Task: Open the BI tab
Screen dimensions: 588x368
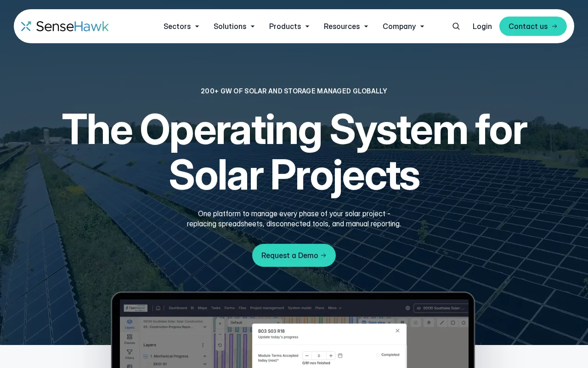Action: click(x=192, y=308)
